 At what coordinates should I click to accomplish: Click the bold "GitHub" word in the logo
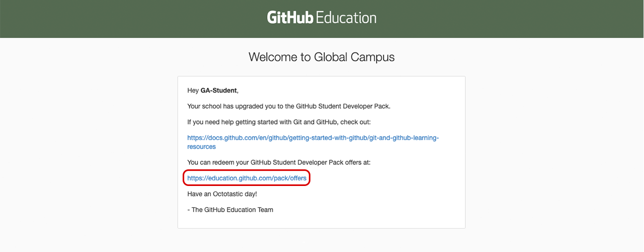pos(290,18)
